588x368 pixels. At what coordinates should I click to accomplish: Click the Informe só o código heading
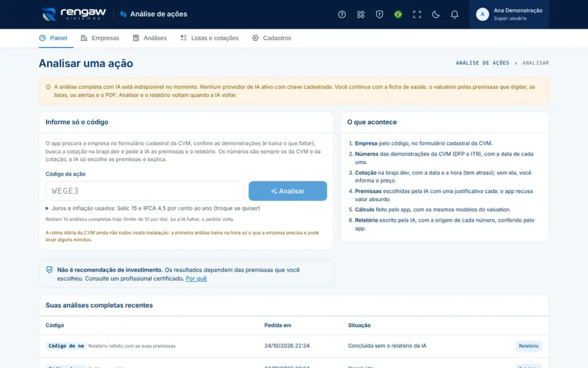(77, 122)
